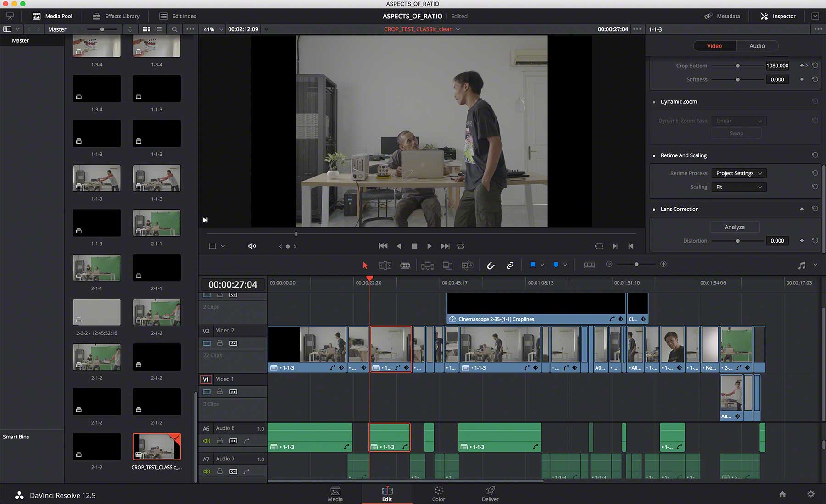Screen dimensions: 826x504
Task: Lock the Audio 7 track
Action: [x=220, y=471]
